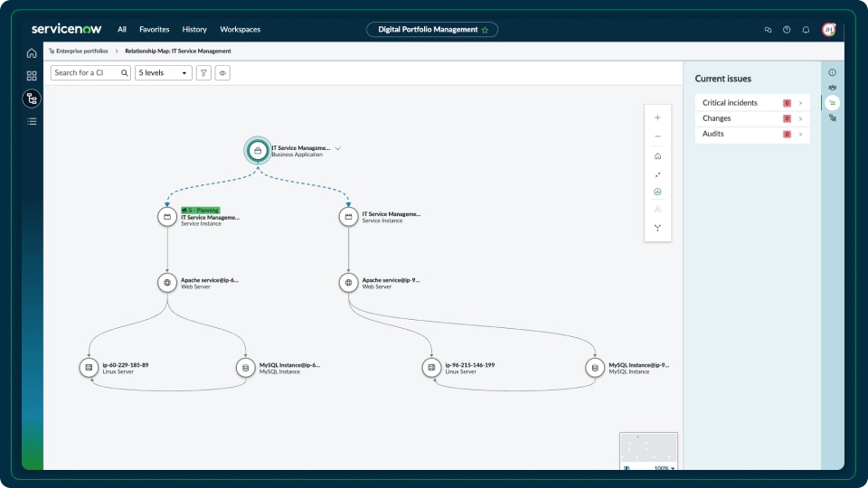Screen dimensions: 868x488
Task: Select the relationship map sidebar icon
Action: pos(32,99)
